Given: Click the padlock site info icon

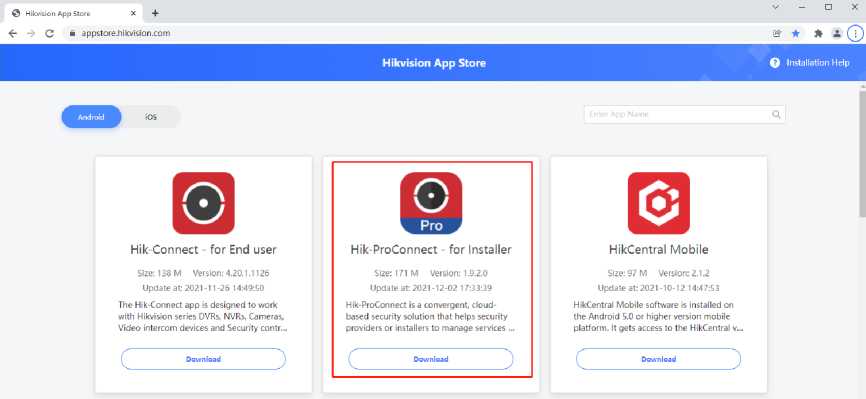Looking at the screenshot, I should 72,33.
